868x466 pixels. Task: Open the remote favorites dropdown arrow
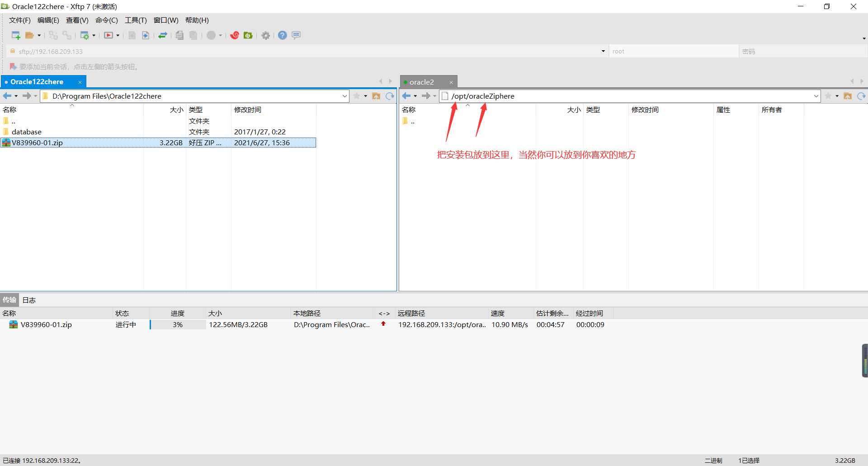[837, 96]
